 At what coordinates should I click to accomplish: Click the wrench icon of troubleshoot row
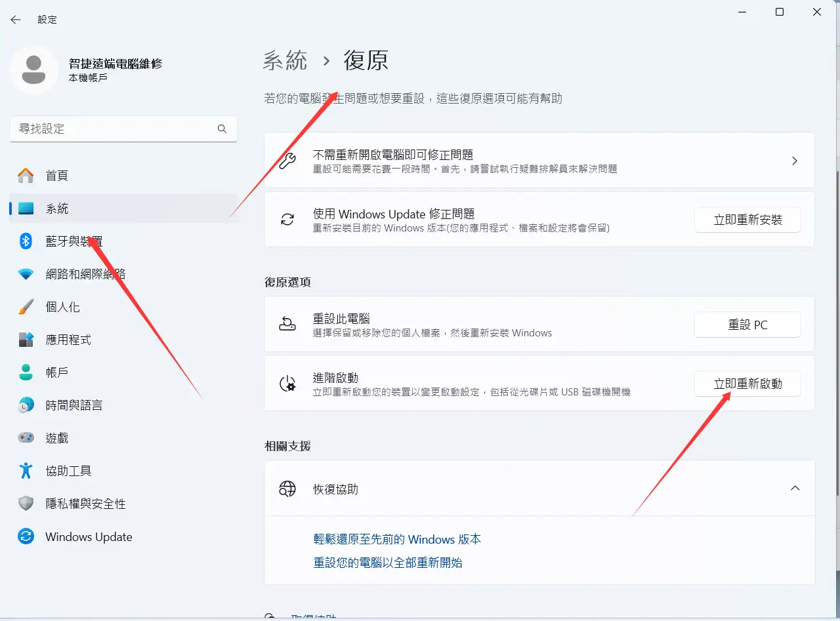[x=287, y=161]
